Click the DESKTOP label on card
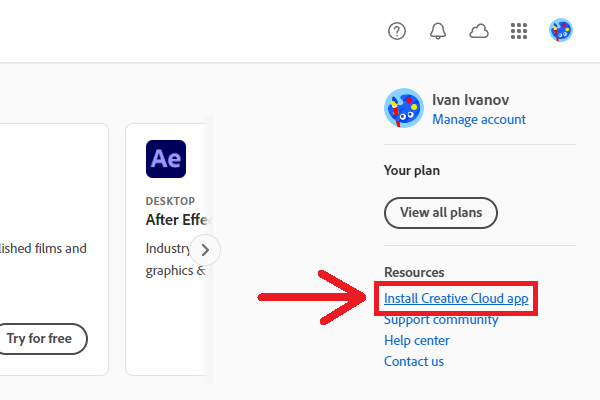Viewport: 600px width, 400px height. point(170,201)
